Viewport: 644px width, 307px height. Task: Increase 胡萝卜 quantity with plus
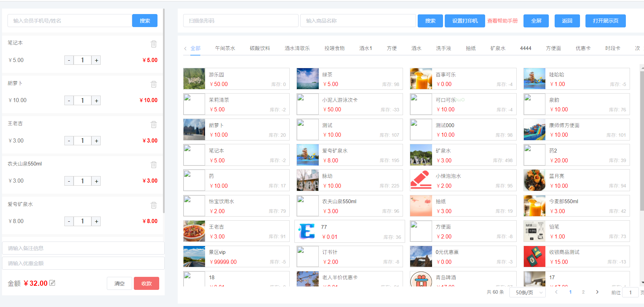click(96, 100)
